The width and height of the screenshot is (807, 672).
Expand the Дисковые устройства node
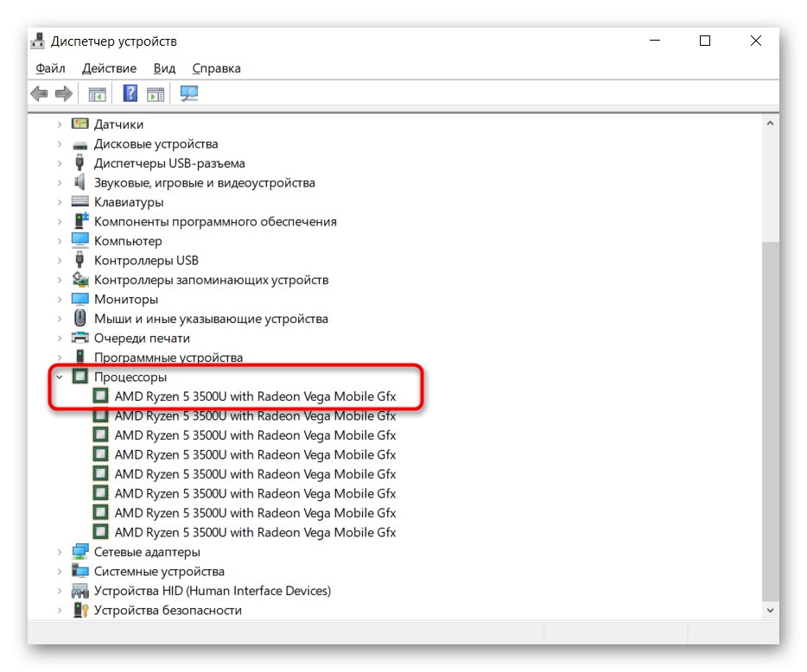[60, 143]
